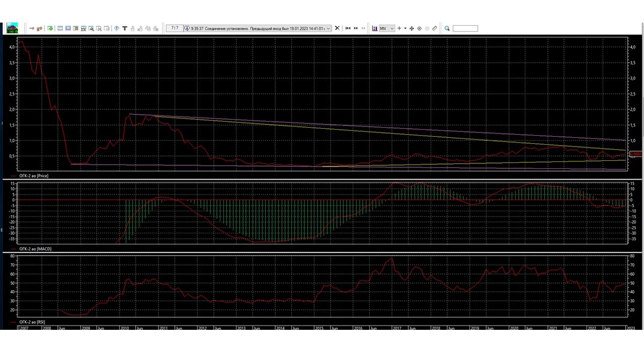The width and height of the screenshot is (644, 362).
Task: Click the 2023 year label on time axis
Action: pyautogui.click(x=631, y=328)
